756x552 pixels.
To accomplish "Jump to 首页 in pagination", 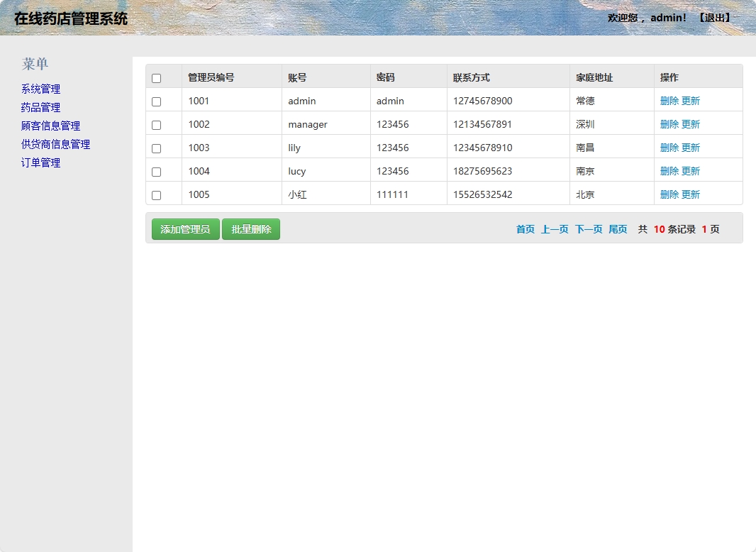I will click(525, 229).
